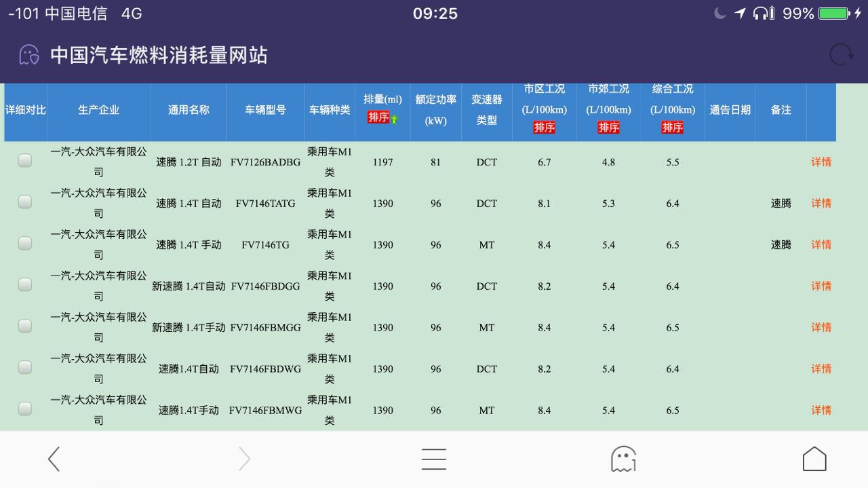
Task: Open 详情 for FV7146FBMWG
Action: tap(821, 411)
